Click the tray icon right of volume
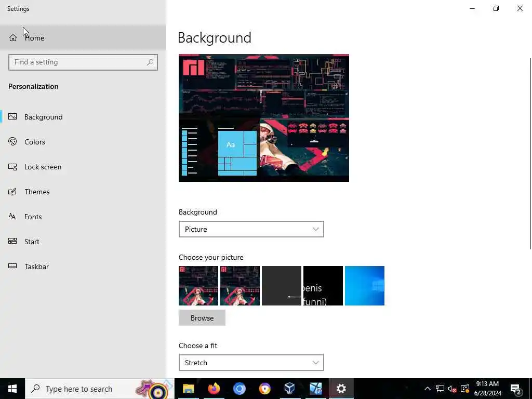The height and width of the screenshot is (399, 532). click(x=465, y=389)
